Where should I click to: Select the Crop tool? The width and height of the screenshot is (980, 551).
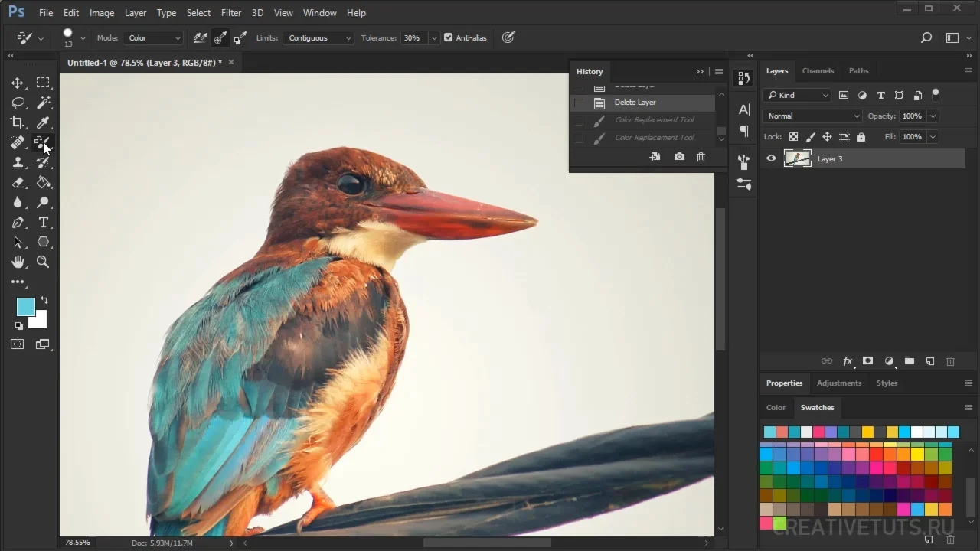(x=18, y=122)
